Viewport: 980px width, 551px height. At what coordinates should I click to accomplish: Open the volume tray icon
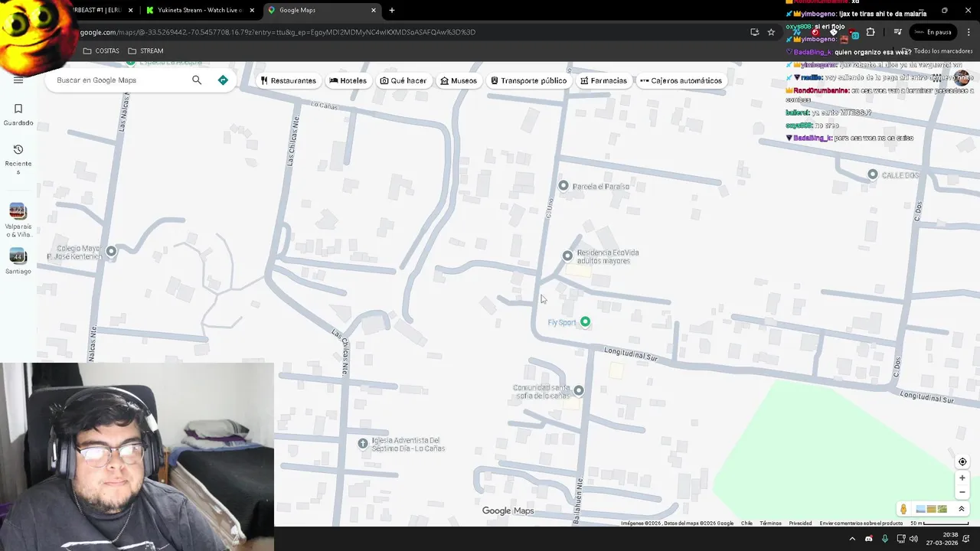913,539
